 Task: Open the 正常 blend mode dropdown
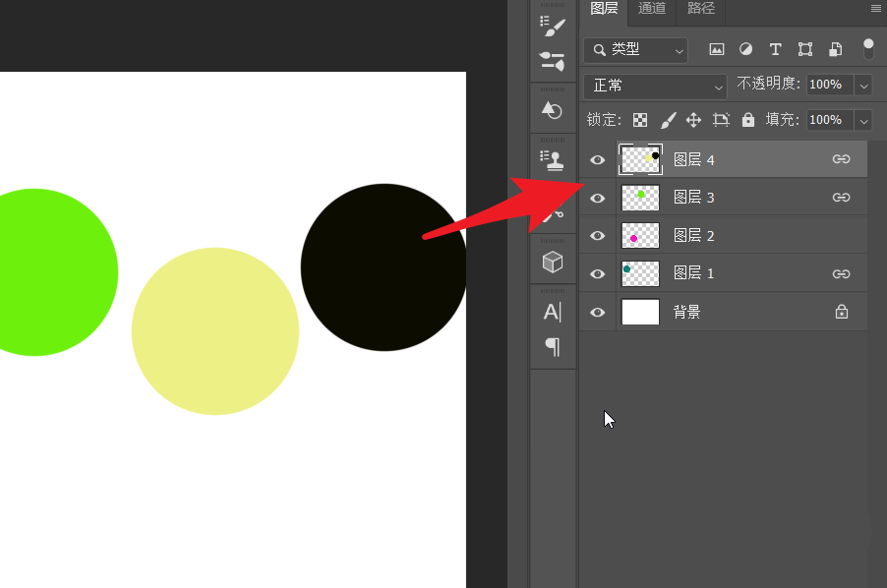point(655,86)
